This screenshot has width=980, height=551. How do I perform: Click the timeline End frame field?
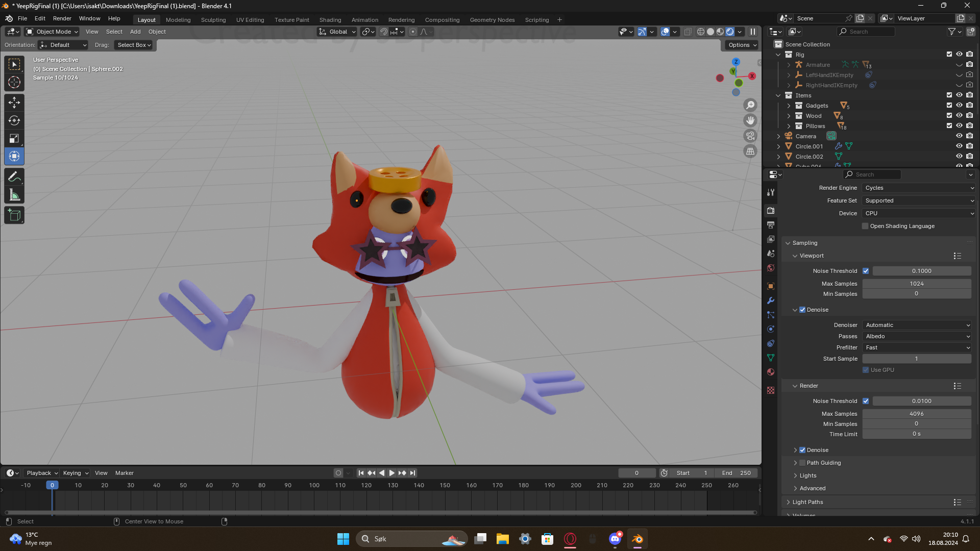click(736, 473)
